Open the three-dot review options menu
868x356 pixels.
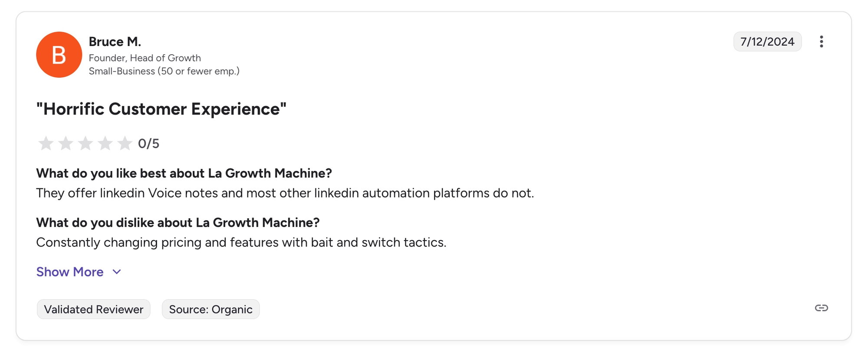click(x=821, y=42)
